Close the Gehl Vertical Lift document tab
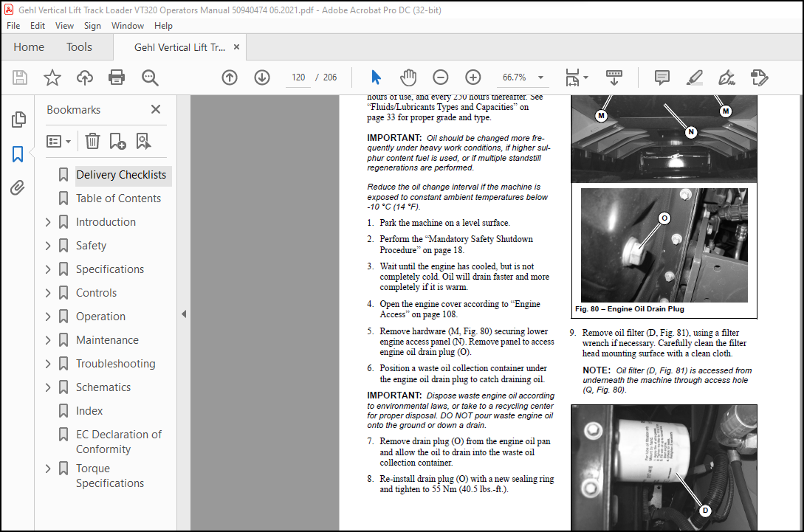804x532 pixels. tap(236, 47)
